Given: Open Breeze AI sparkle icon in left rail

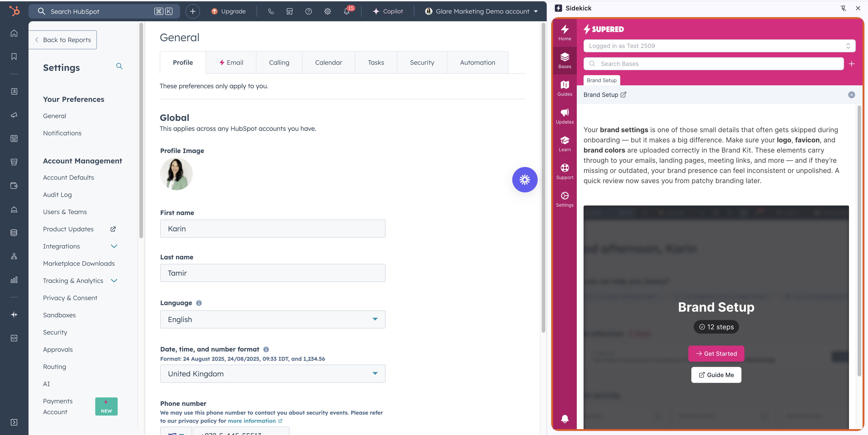Looking at the screenshot, I should point(14,314).
